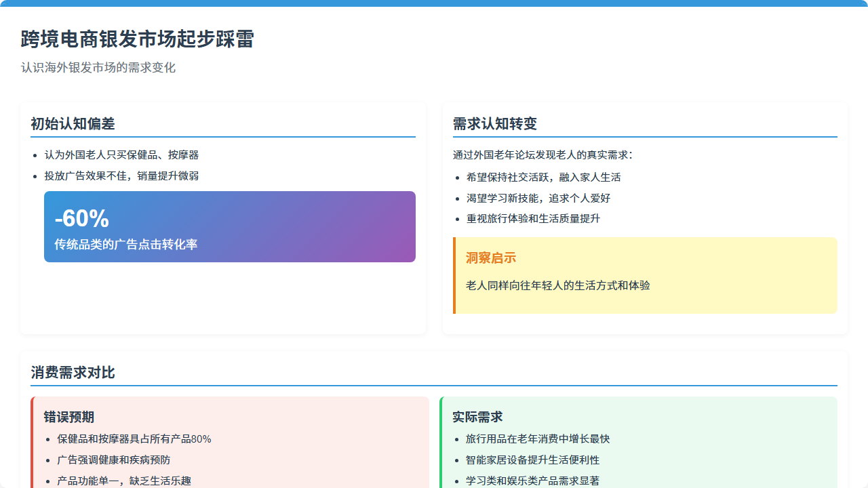Click bullet 渴望学习新技能，追求个人爱好
Image resolution: width=868 pixels, height=488 pixels.
click(538, 199)
